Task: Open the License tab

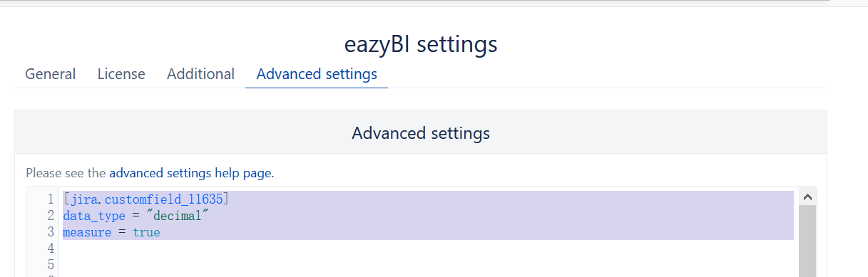Action: point(121,74)
